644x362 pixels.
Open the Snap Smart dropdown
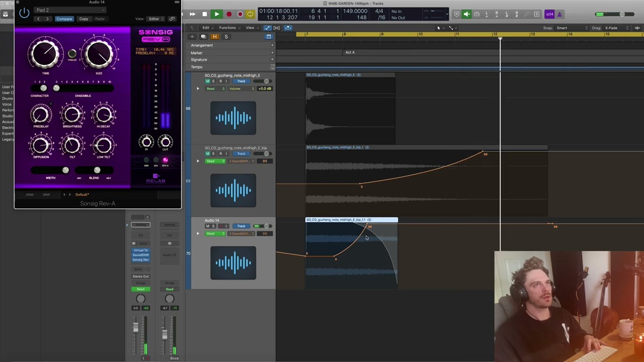tap(572, 28)
